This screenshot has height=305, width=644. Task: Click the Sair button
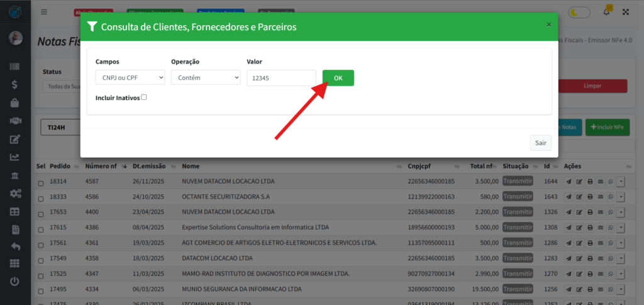point(540,143)
